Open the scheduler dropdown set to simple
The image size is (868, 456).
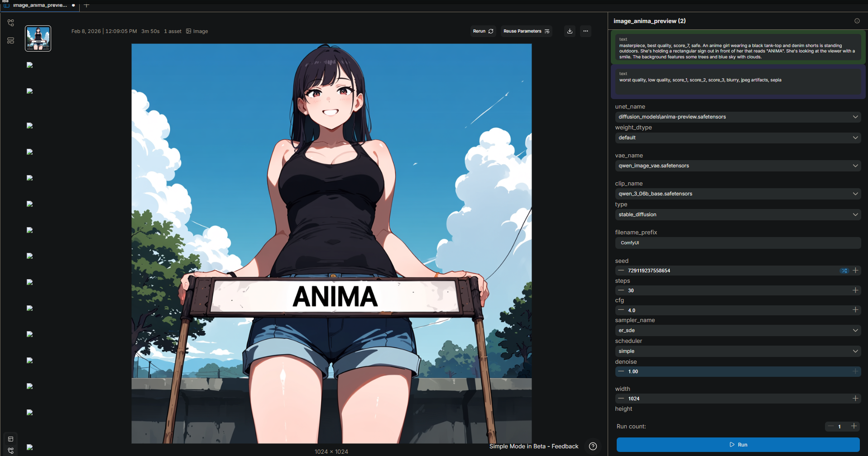[738, 351]
